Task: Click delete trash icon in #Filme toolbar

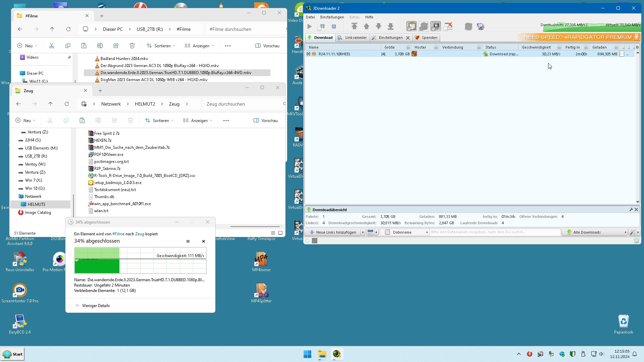Action: (x=132, y=46)
